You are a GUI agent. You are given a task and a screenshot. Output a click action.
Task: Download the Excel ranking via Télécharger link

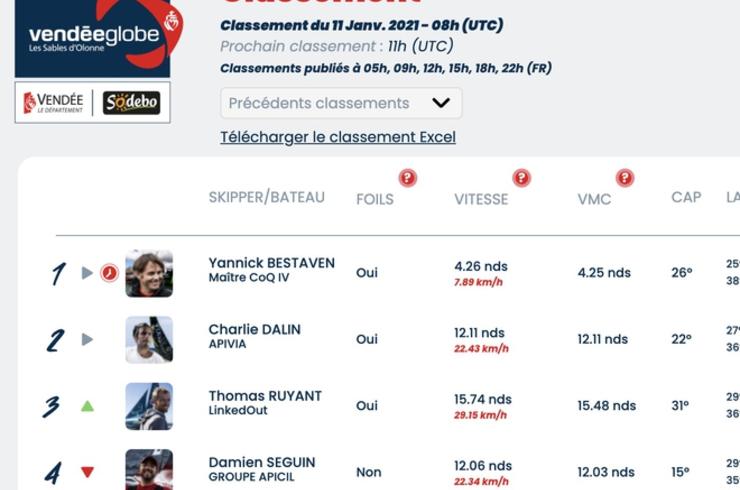pos(338,137)
